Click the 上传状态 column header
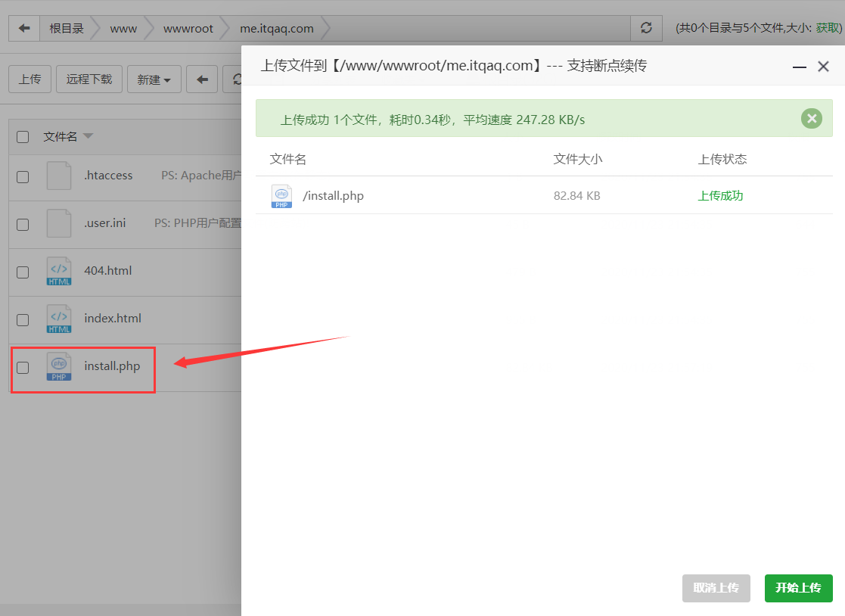845x616 pixels. 722,159
